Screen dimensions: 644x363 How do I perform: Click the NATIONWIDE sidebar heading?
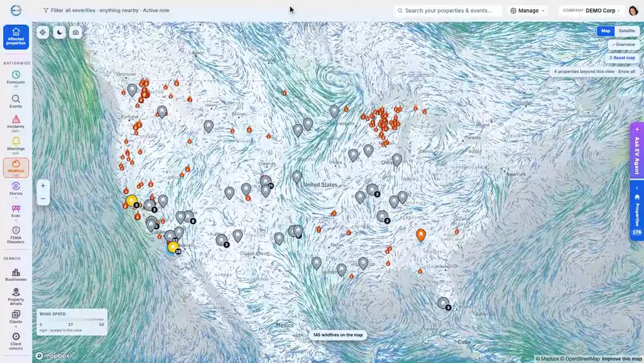[17, 63]
